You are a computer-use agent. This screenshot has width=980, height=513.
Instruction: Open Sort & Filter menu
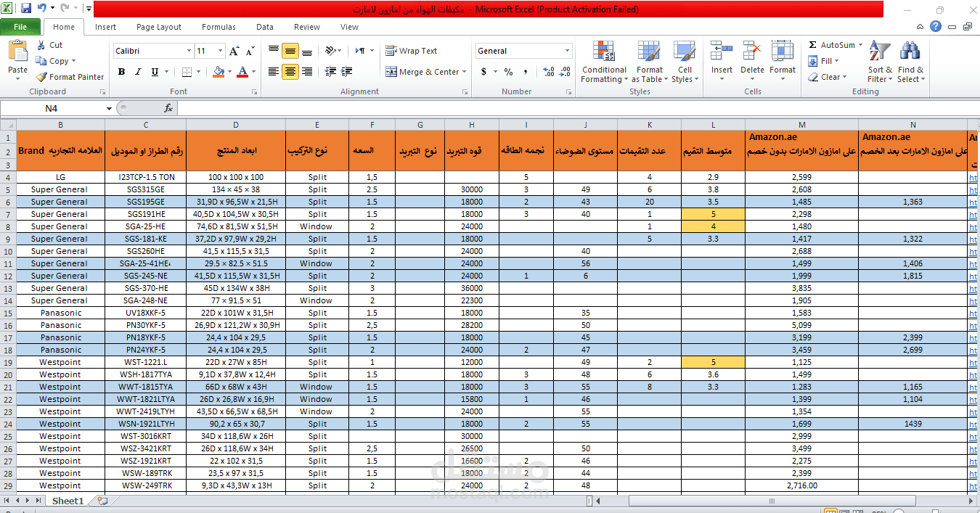pos(880,62)
